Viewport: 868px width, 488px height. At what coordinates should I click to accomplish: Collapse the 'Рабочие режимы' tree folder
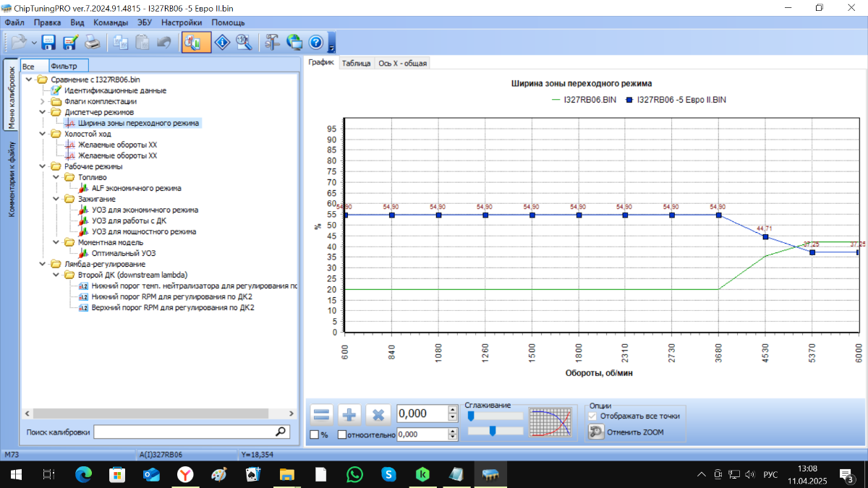(43, 166)
